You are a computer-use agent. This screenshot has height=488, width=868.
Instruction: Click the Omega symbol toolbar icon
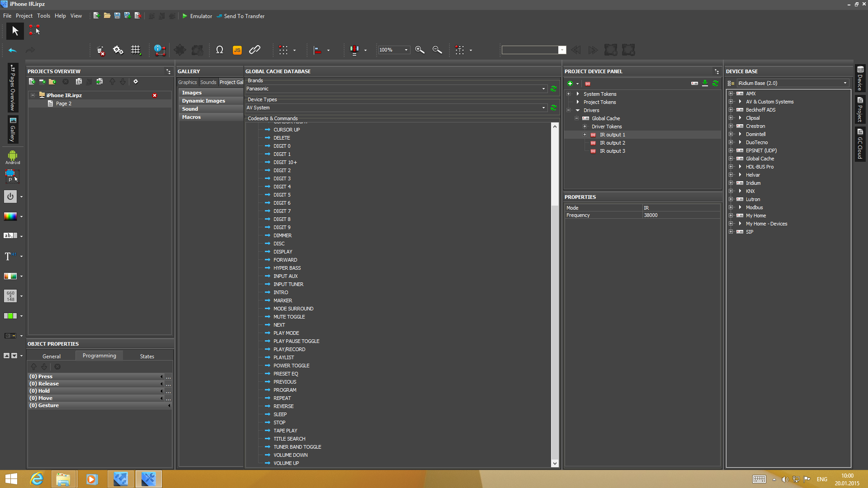pyautogui.click(x=220, y=50)
